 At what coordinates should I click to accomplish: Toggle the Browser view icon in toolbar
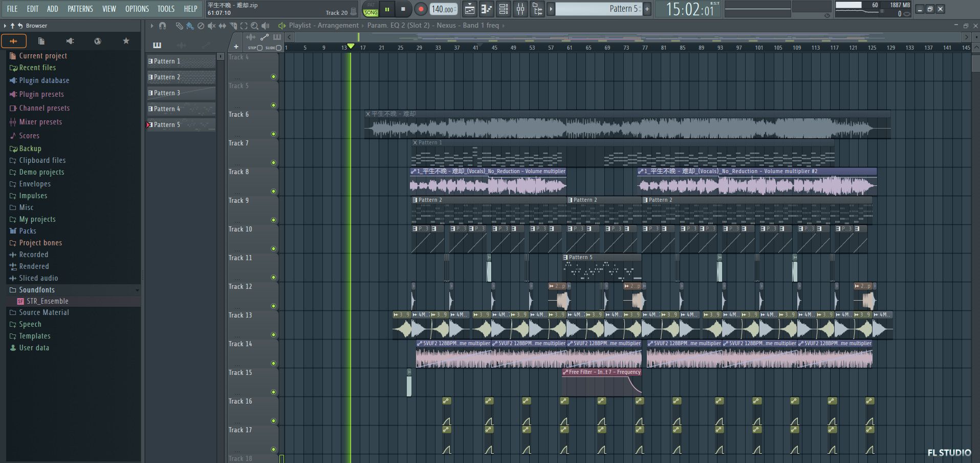[x=537, y=9]
